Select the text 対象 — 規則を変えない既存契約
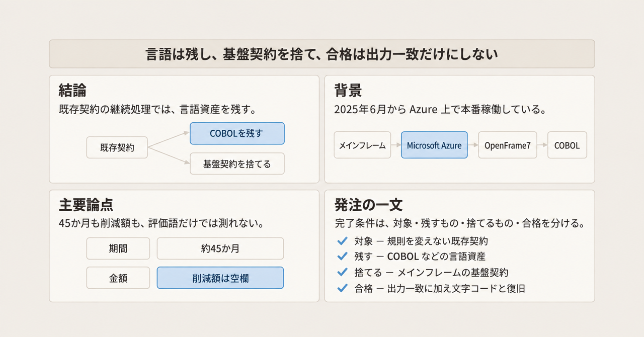Viewport: 644px width, 337px height. (x=421, y=241)
